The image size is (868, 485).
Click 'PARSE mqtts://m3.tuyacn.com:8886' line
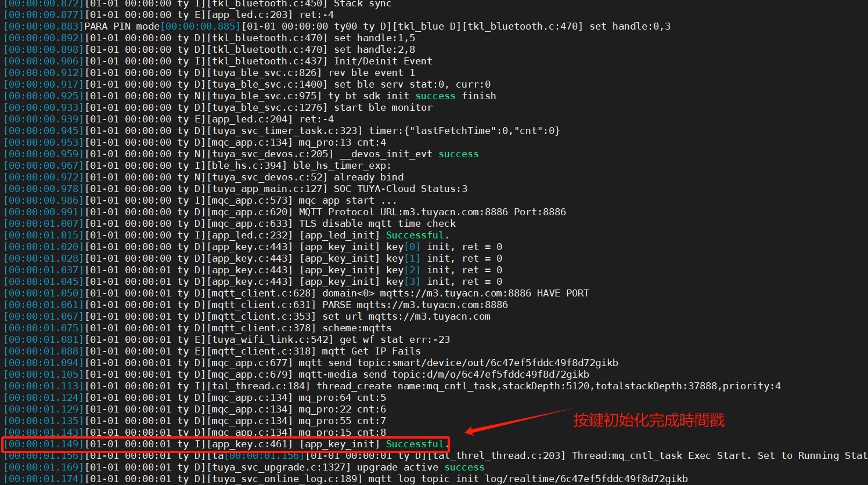coord(415,305)
